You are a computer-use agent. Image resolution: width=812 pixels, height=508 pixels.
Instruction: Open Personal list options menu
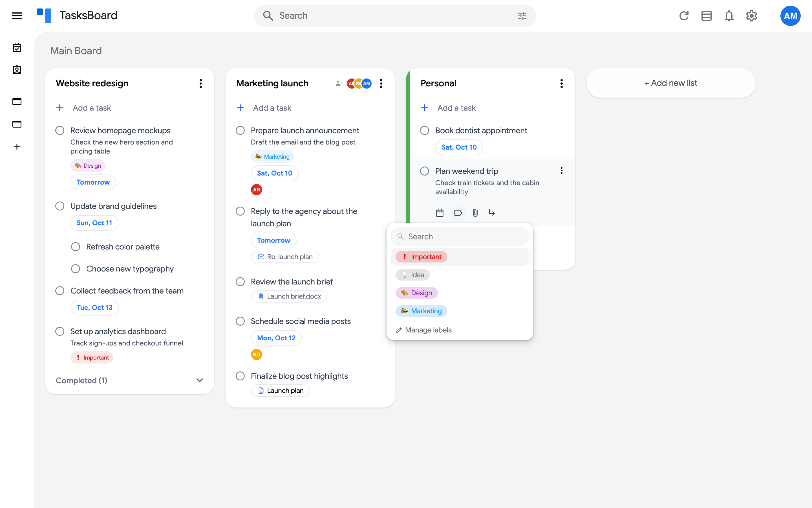point(561,83)
